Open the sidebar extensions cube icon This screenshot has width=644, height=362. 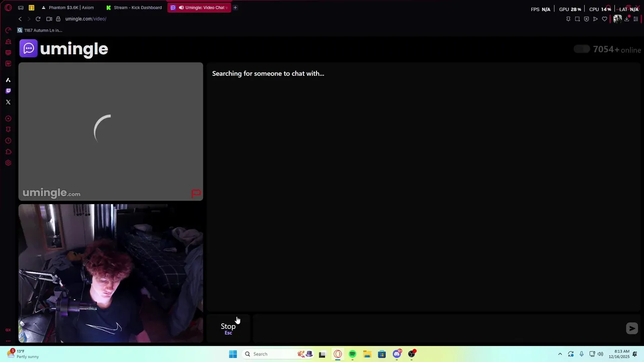(x=8, y=152)
